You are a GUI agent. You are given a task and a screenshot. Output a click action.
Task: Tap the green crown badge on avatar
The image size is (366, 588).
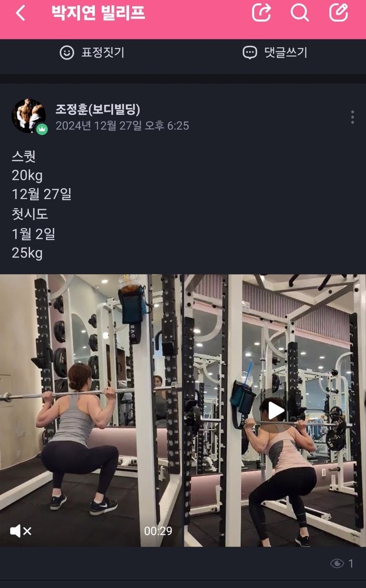click(42, 129)
